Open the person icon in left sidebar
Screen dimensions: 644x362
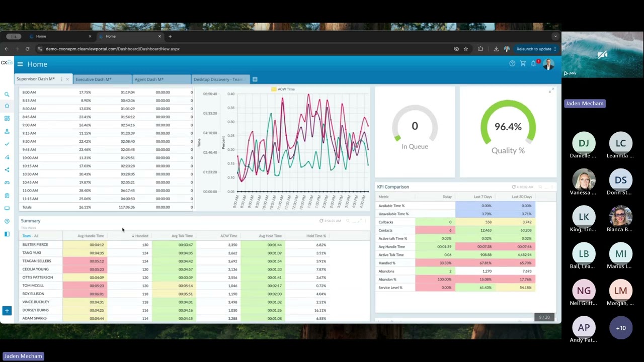(x=7, y=131)
